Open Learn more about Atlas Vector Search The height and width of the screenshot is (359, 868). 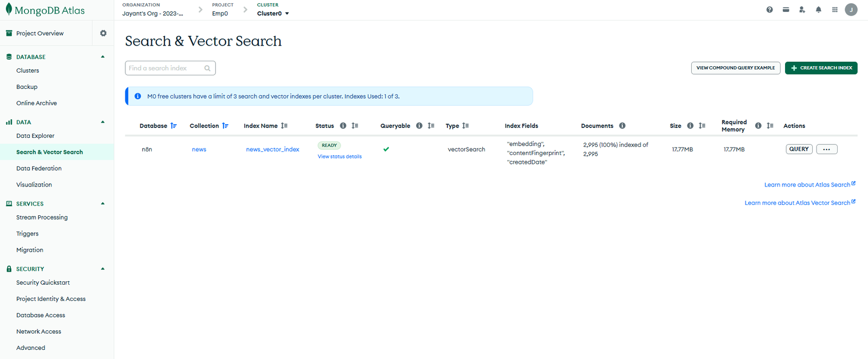coord(800,203)
